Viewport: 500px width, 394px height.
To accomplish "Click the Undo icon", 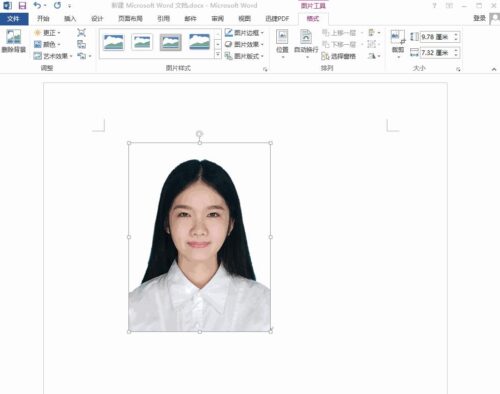I will point(37,5).
